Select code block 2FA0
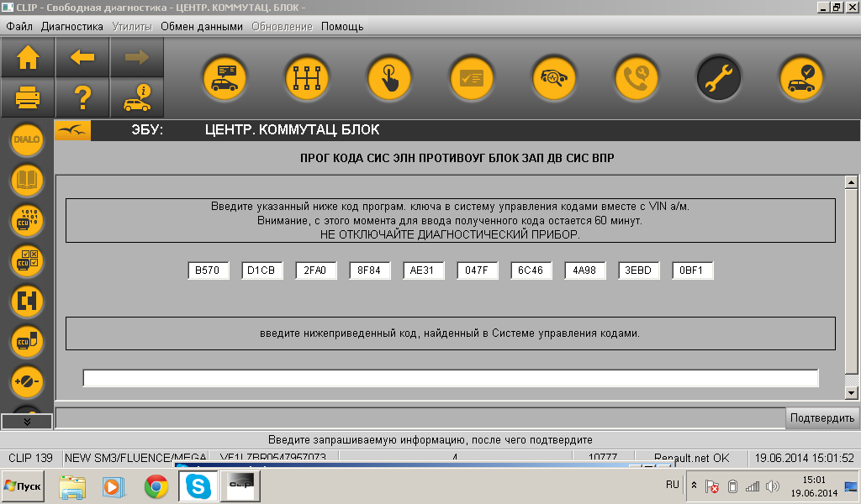Screen dimensions: 861x504 (x=315, y=270)
